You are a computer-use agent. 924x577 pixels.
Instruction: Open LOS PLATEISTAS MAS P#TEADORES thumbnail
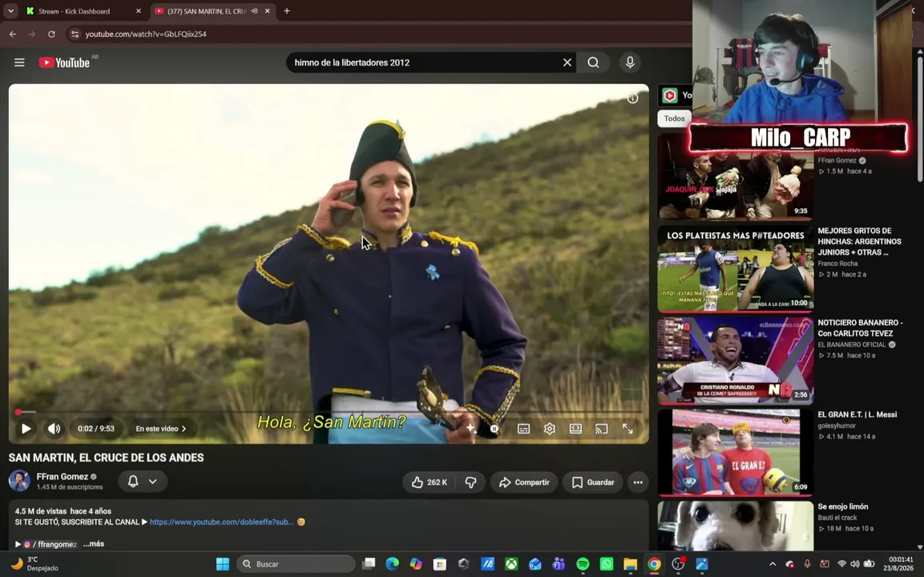[x=736, y=268]
